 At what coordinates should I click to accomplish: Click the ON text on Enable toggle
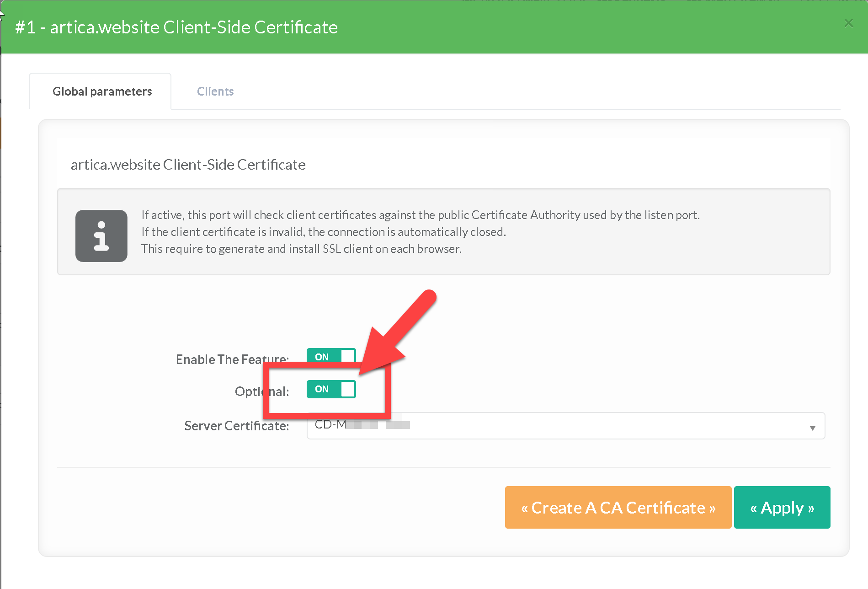322,357
